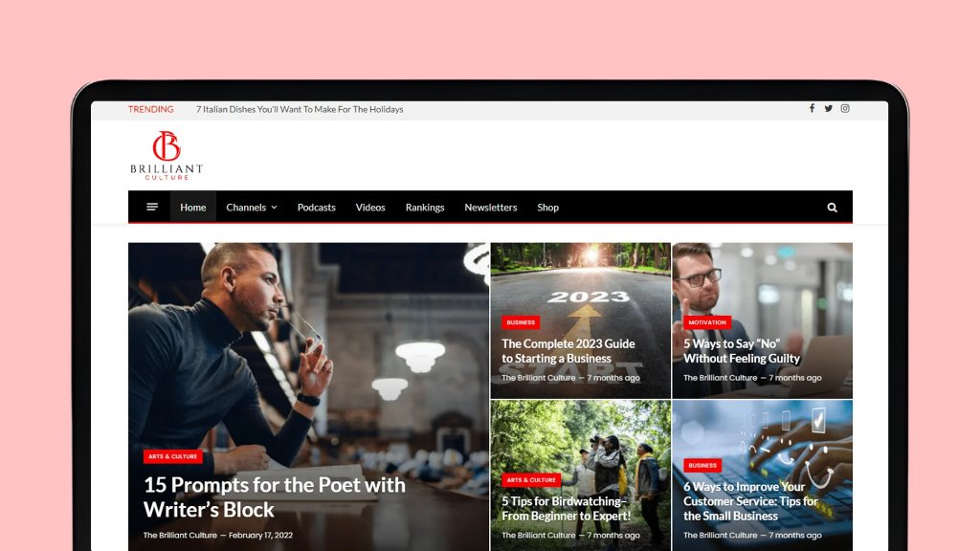Click the Motivation category tag
The height and width of the screenshot is (551, 980).
[x=707, y=322]
